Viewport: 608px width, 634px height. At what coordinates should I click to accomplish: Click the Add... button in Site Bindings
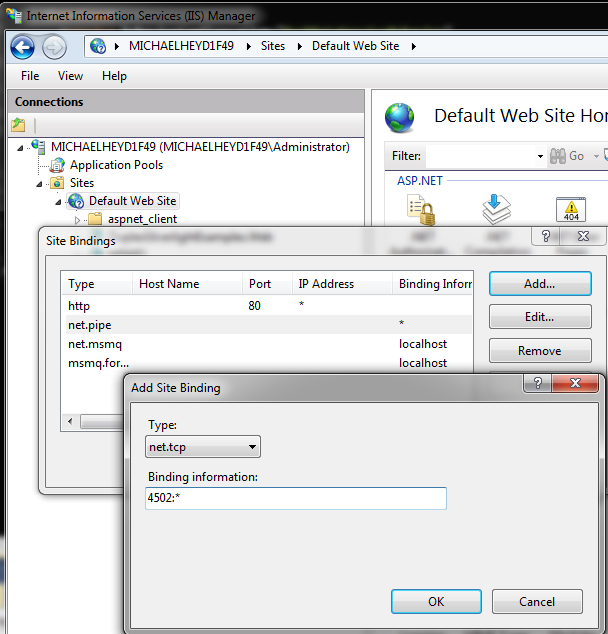[x=540, y=284]
